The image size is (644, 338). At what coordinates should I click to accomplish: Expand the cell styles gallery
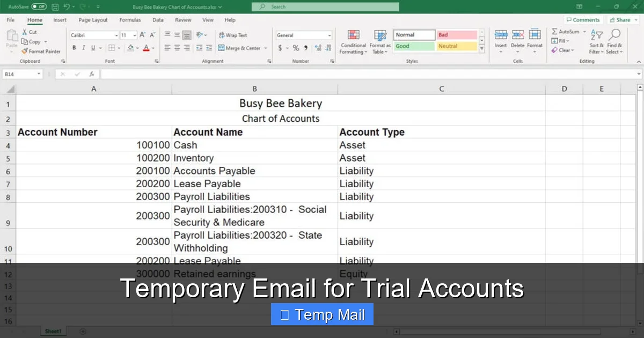(x=481, y=49)
